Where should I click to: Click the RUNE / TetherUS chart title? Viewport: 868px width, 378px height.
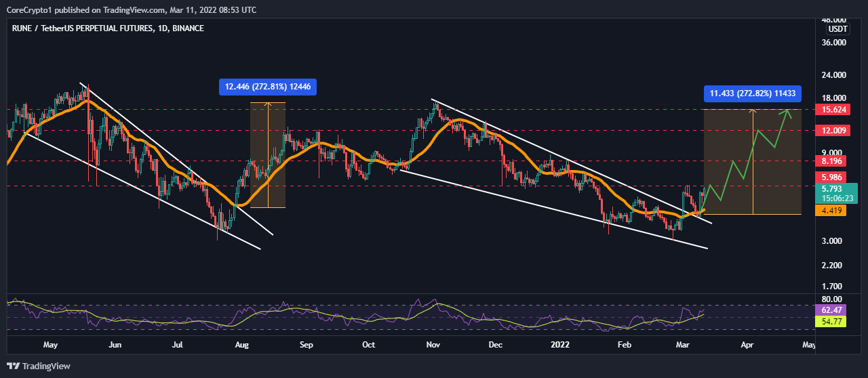(x=108, y=28)
